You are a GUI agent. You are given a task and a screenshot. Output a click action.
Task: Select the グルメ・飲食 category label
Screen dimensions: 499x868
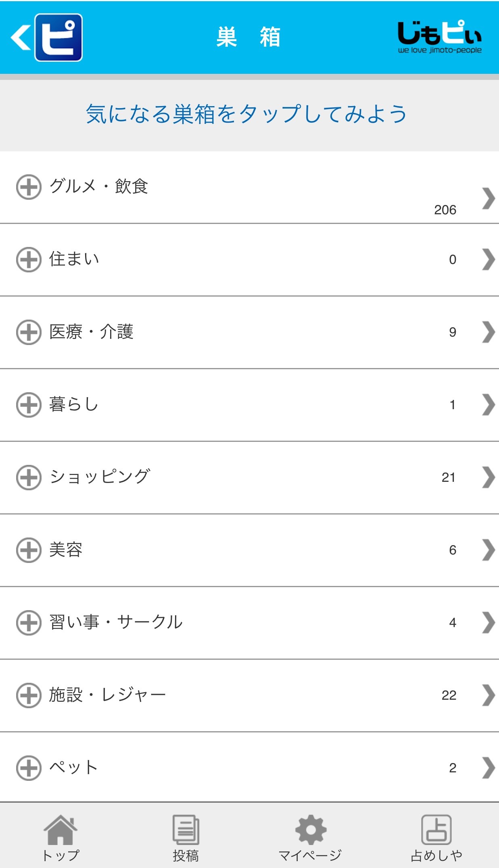click(99, 186)
